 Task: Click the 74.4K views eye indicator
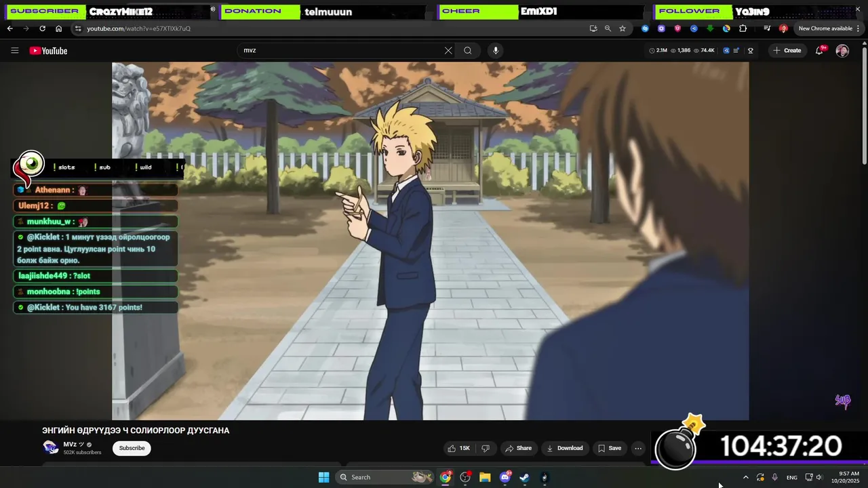pos(704,50)
